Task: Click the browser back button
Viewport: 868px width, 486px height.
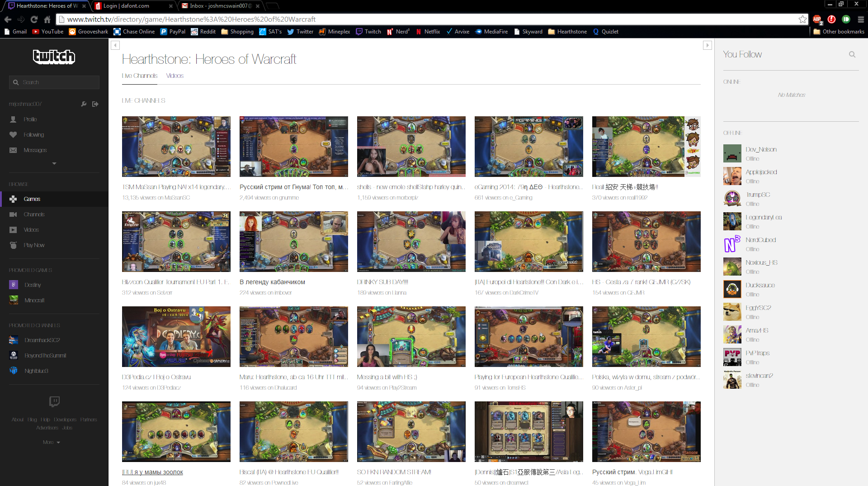Action: pyautogui.click(x=8, y=19)
